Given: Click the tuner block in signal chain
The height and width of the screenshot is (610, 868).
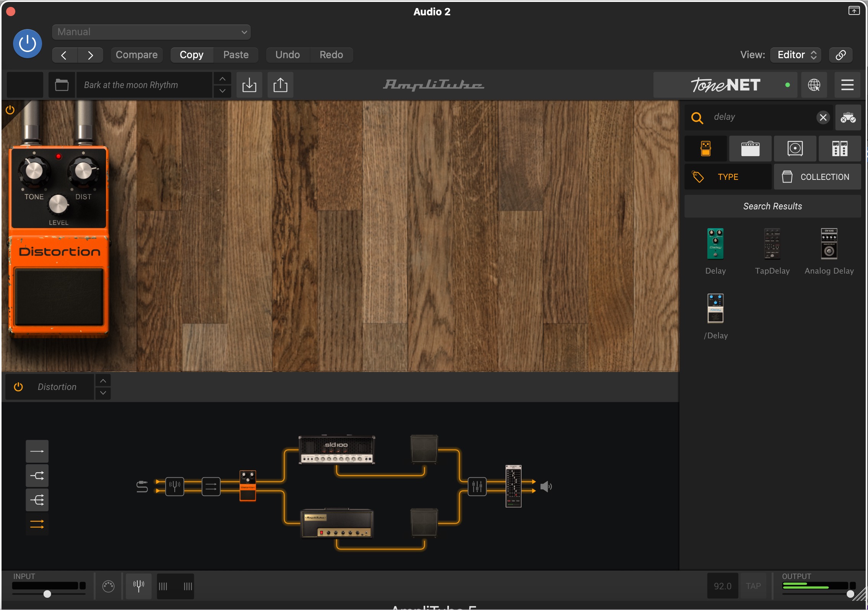Looking at the screenshot, I should tap(175, 487).
